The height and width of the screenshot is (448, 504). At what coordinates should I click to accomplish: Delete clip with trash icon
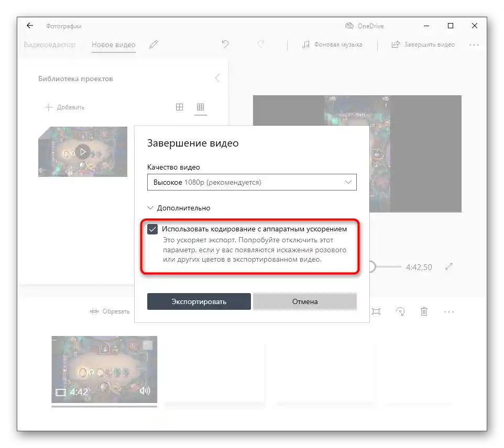pyautogui.click(x=424, y=311)
